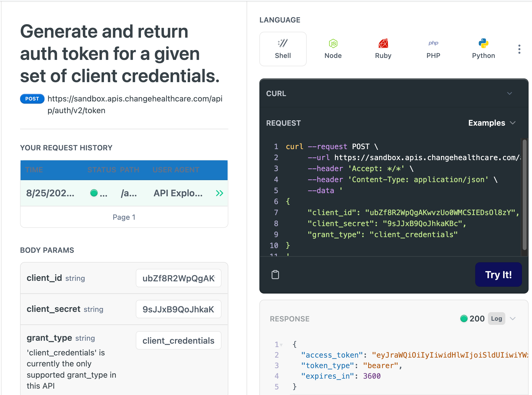Expand response status chevron beside Log
The image size is (532, 395).
(513, 318)
